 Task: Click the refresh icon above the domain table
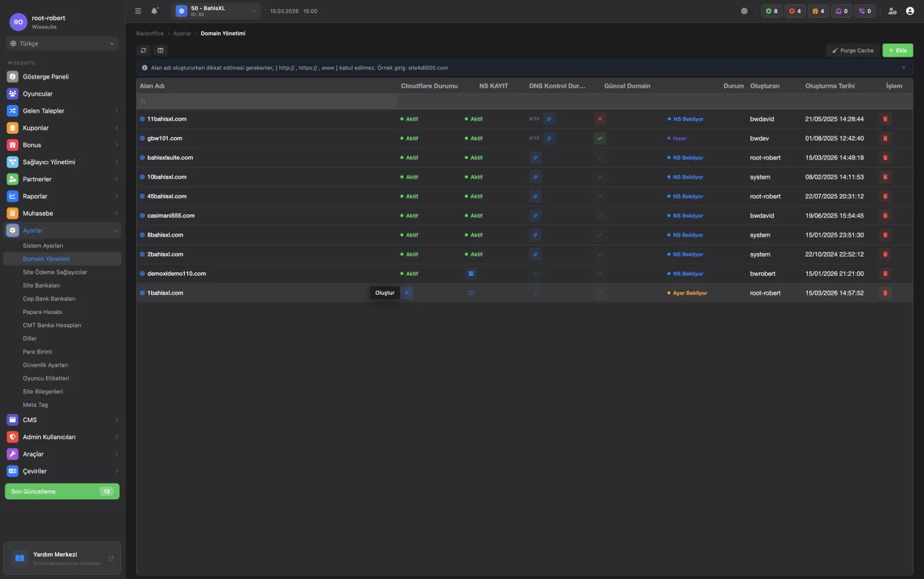pyautogui.click(x=143, y=50)
